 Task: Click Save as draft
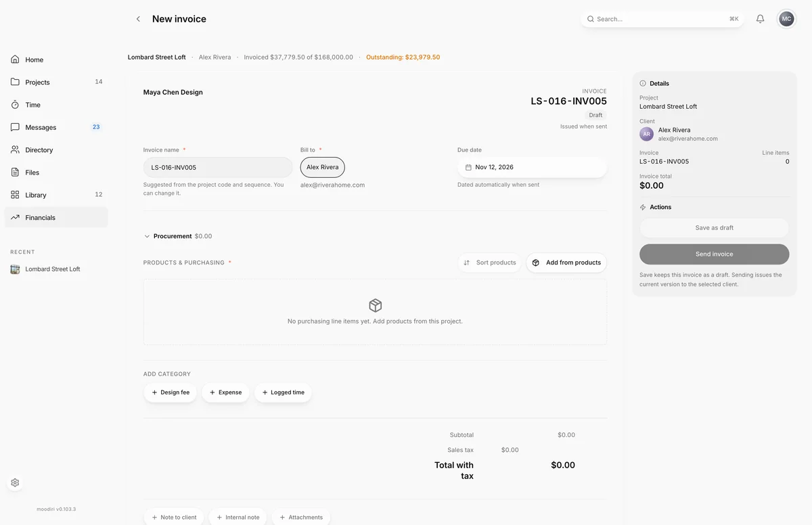714,228
